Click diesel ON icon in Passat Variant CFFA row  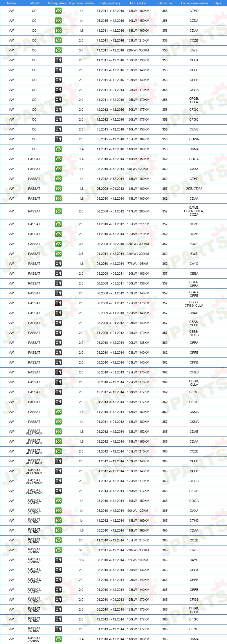(x=58, y=570)
